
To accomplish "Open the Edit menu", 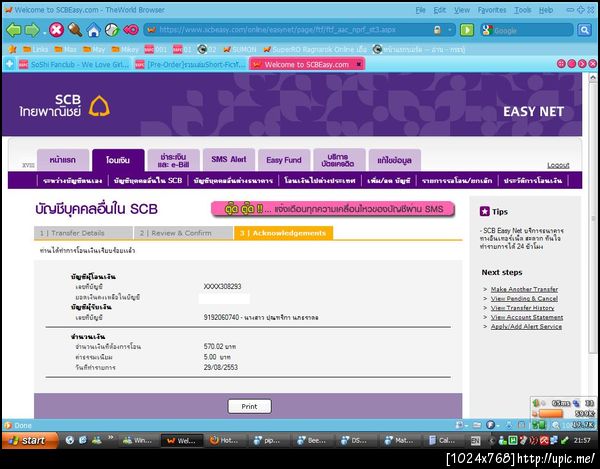I will 440,10.
